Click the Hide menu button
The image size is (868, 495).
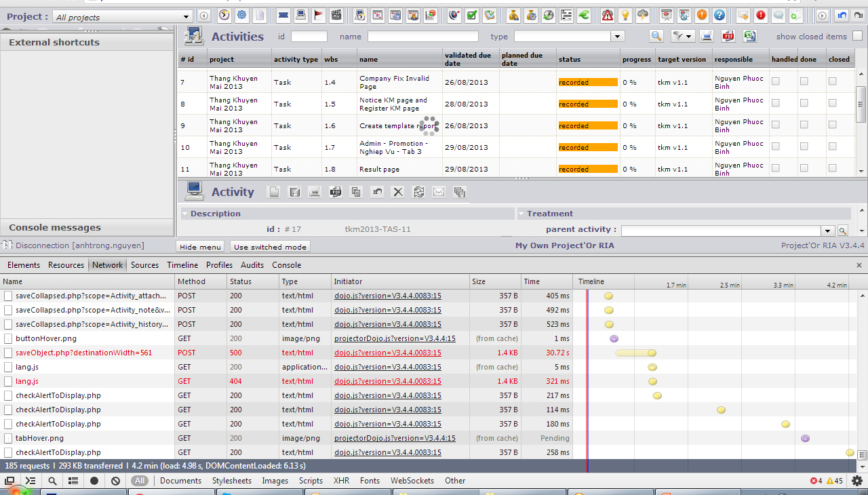(x=200, y=247)
